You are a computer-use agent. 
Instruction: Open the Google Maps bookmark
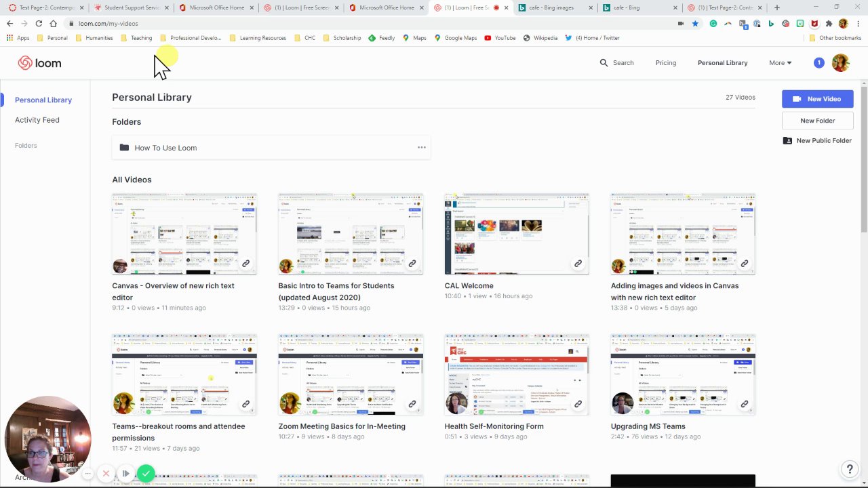(456, 38)
